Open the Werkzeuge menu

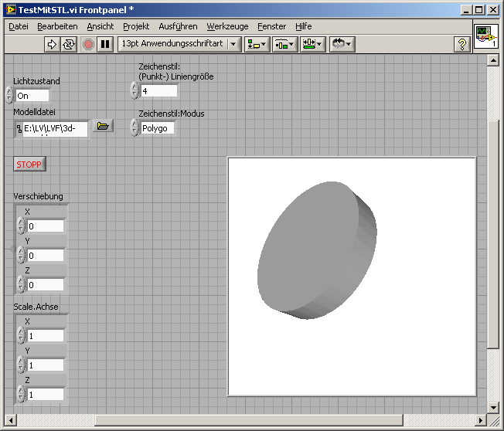227,26
